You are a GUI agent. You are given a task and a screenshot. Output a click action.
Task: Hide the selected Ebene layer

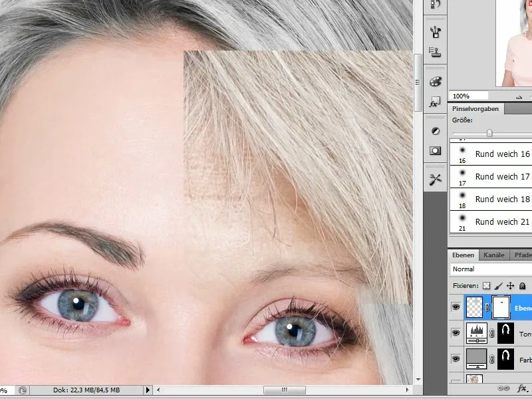[x=456, y=307]
